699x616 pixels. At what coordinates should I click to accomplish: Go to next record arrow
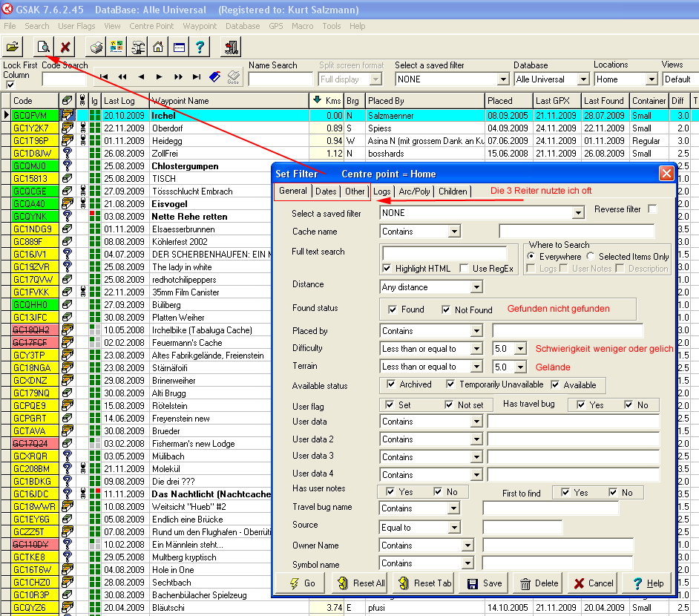(159, 77)
